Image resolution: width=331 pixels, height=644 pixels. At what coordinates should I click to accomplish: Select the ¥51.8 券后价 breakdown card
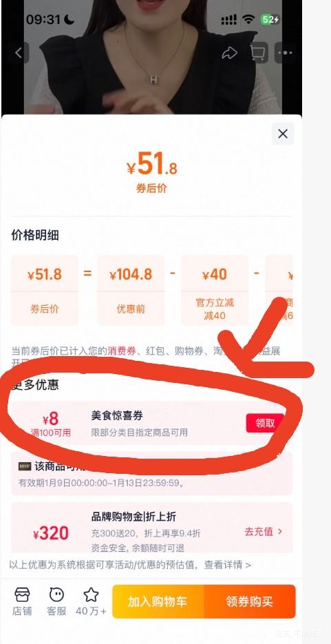[x=44, y=290]
